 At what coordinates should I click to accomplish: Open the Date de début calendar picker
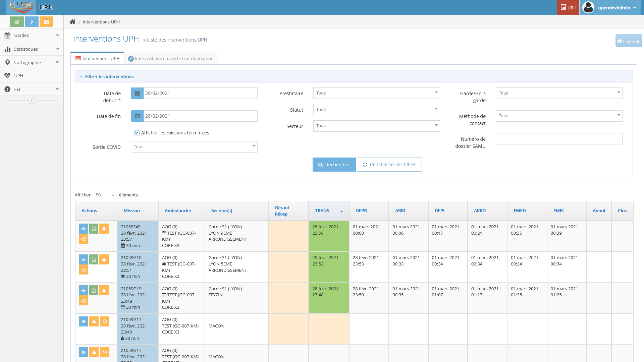pos(137,93)
